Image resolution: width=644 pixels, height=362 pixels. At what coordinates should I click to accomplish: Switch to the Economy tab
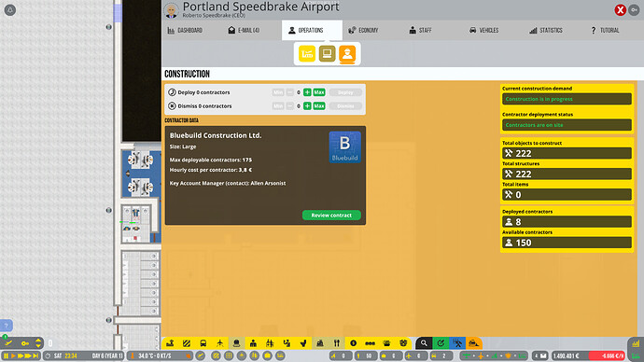pyautogui.click(x=363, y=31)
